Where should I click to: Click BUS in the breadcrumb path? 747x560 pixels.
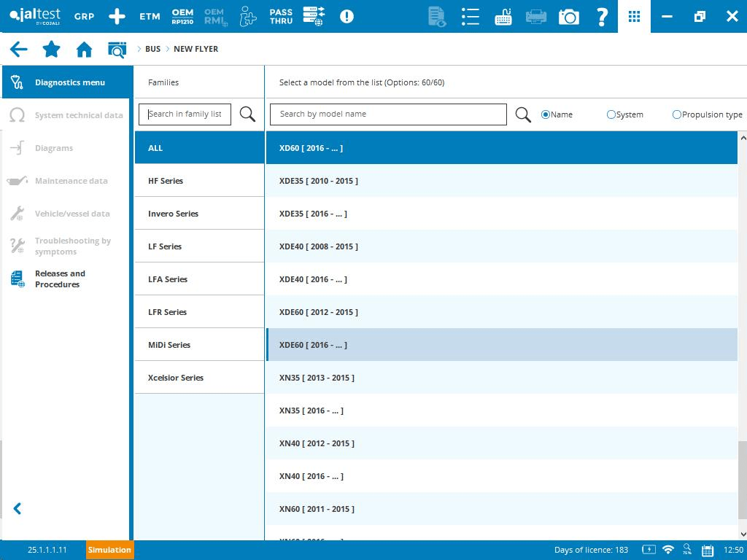click(152, 49)
